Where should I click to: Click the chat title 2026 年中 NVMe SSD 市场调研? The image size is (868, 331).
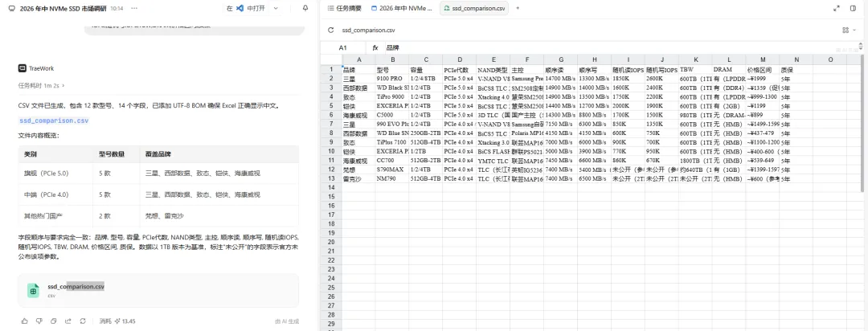(63, 9)
